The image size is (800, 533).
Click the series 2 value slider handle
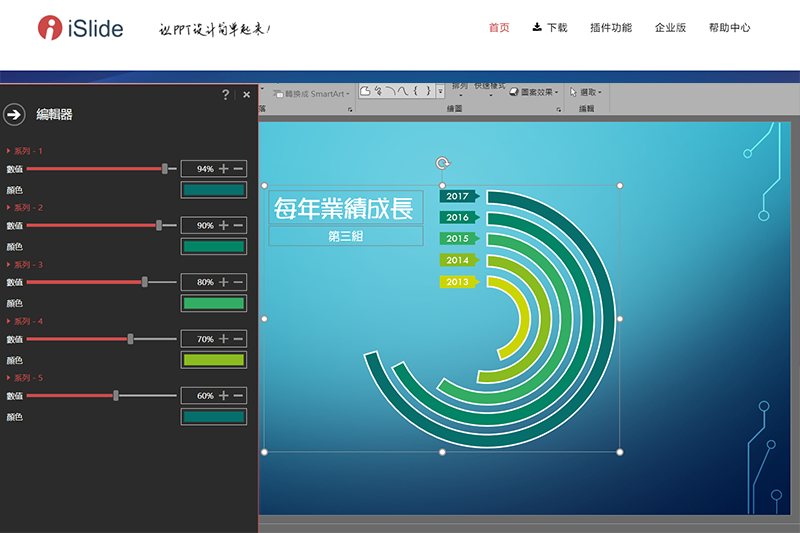(159, 225)
